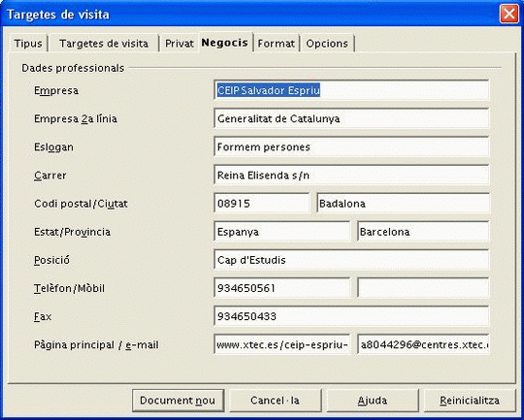Click into the Eslogan field
This screenshot has width=524, height=420.
(351, 146)
